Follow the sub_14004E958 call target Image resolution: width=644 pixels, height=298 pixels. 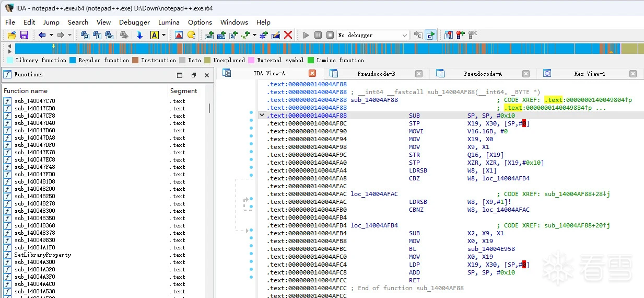pyautogui.click(x=490, y=249)
